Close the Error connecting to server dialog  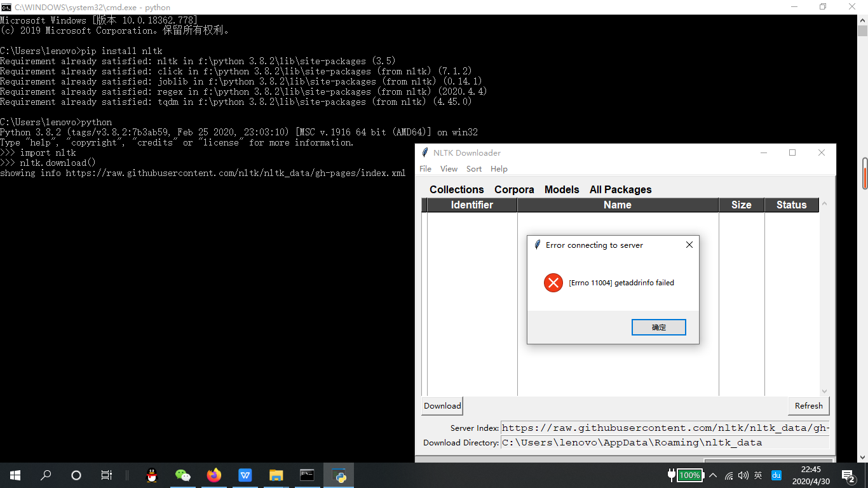click(x=689, y=245)
